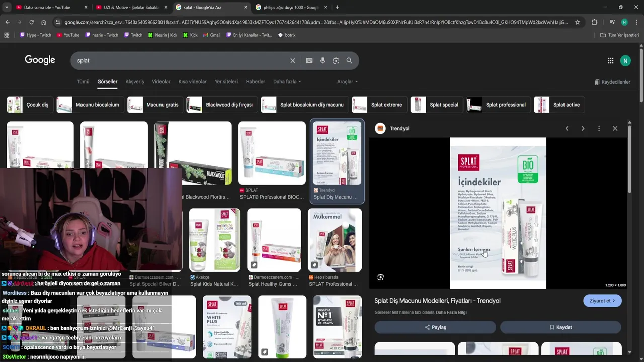Image resolution: width=644 pixels, height=362 pixels.
Task: Switch to the Alışveriş tab
Action: [134, 82]
